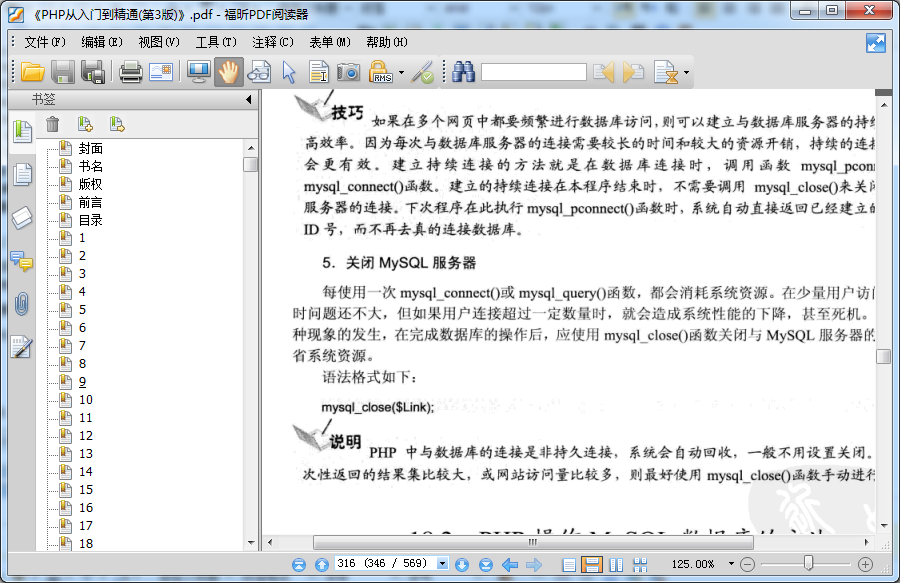
Task: Switch to continuous page layout
Action: click(592, 565)
